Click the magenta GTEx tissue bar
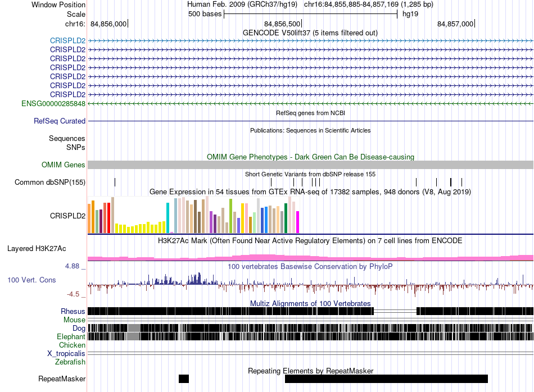This screenshot has height=392, width=534. [x=298, y=222]
